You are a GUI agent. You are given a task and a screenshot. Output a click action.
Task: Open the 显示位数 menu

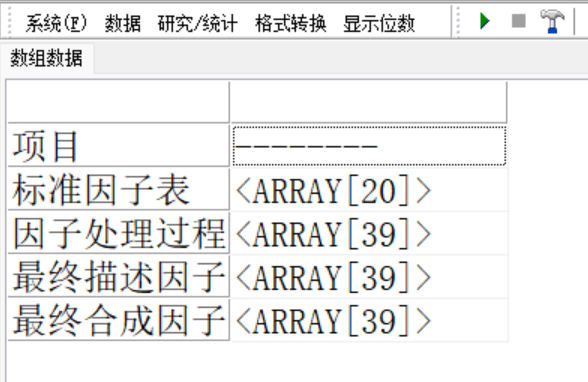click(379, 24)
